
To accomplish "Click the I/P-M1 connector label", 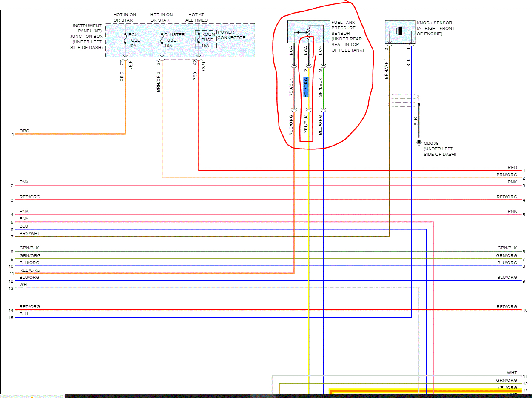I will click(205, 66).
